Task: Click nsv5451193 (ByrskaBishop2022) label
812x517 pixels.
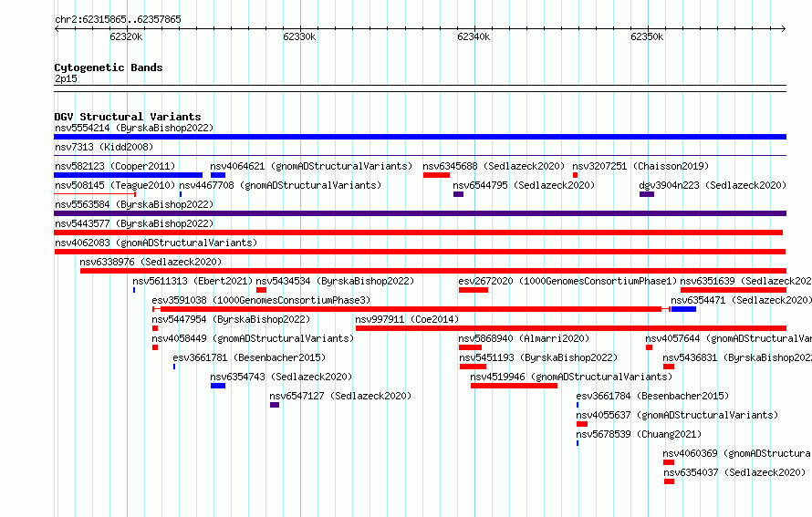Action: point(538,357)
